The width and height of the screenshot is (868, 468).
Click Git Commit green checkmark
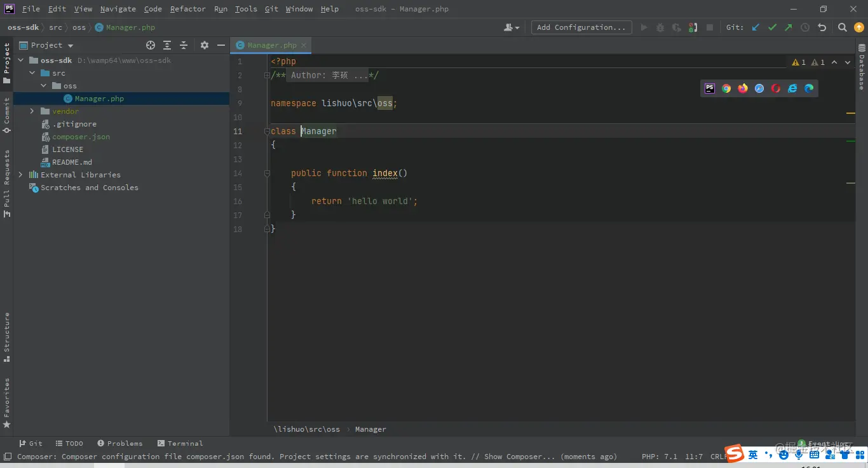click(x=772, y=27)
